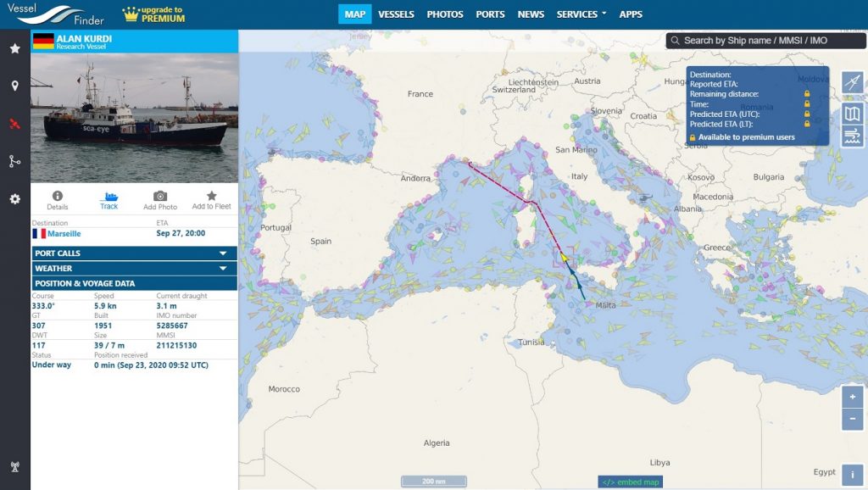Image resolution: width=868 pixels, height=490 pixels.
Task: Open the SERVICES dropdown menu
Action: pyautogui.click(x=581, y=14)
